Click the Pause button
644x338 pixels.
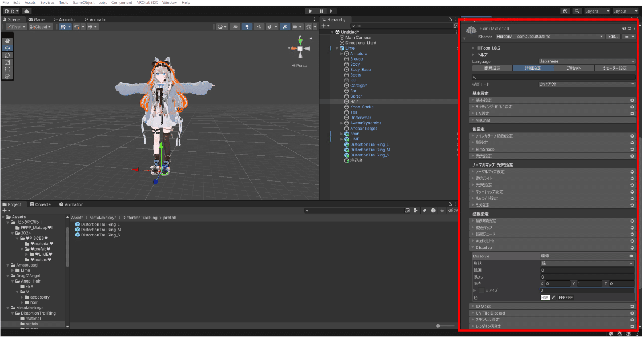coord(321,11)
